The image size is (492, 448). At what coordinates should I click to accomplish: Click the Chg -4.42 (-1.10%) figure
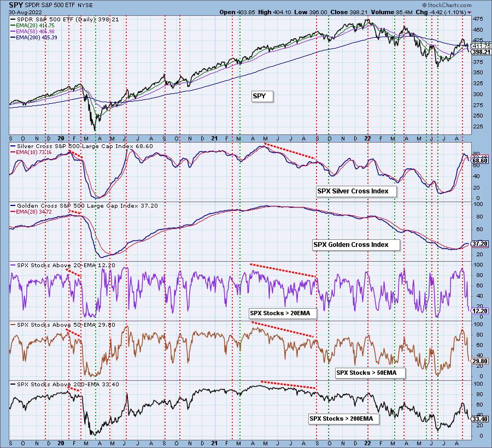point(441,12)
